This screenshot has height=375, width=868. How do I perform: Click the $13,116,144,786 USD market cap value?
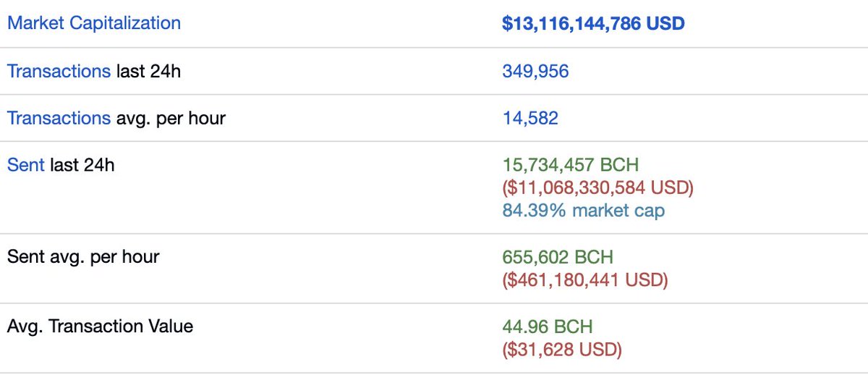593,23
